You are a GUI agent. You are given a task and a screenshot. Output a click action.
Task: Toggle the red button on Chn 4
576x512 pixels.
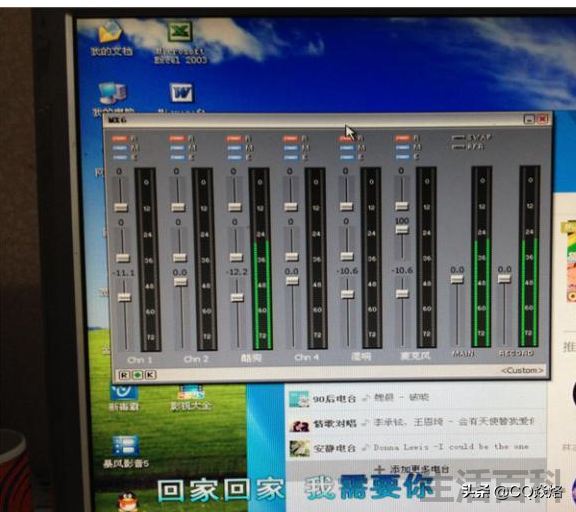tap(290, 139)
